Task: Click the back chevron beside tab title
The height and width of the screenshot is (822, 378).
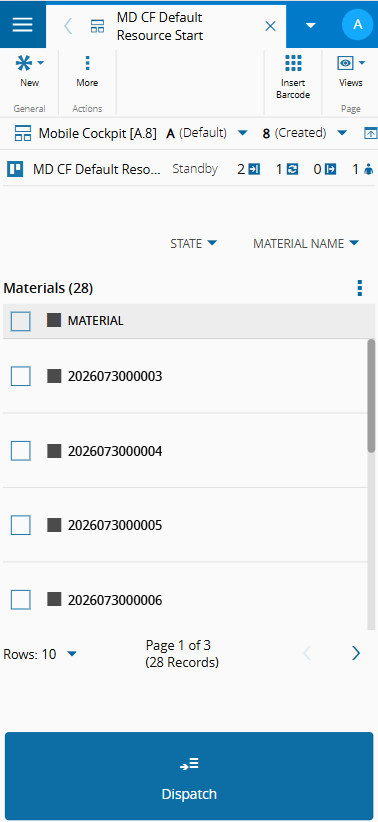Action: coord(68,26)
